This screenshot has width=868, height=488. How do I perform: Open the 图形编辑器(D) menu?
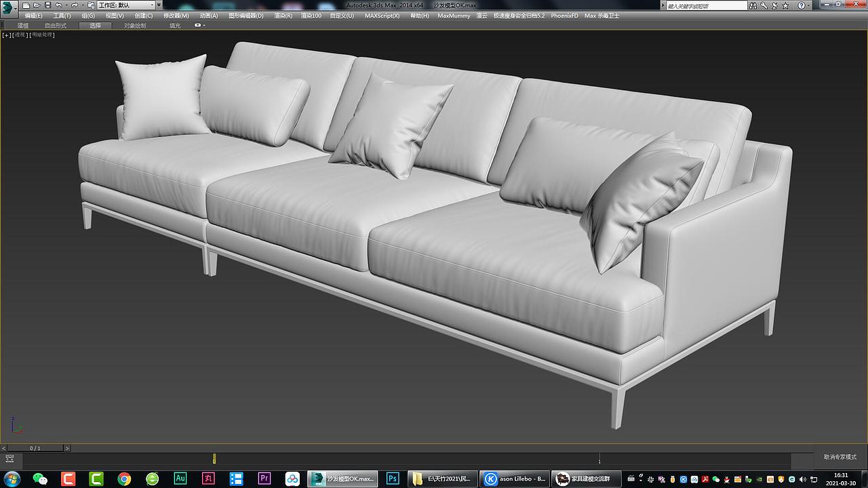(246, 16)
